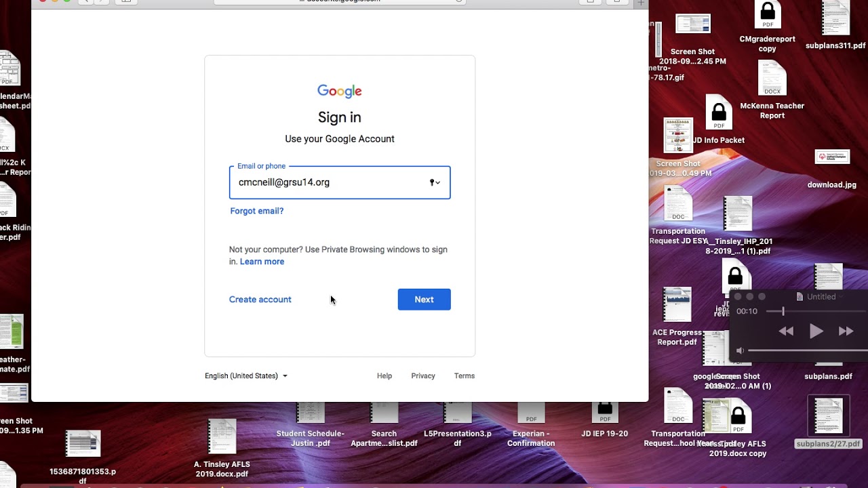Click the QuickTime volume slider track
This screenshot has height=488, width=868.
click(x=808, y=350)
